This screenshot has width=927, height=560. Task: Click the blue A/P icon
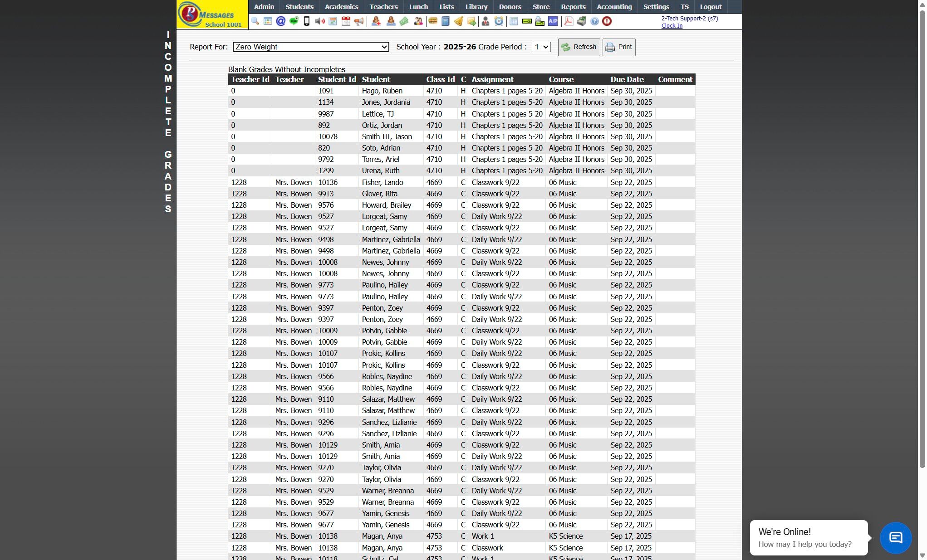click(x=553, y=21)
